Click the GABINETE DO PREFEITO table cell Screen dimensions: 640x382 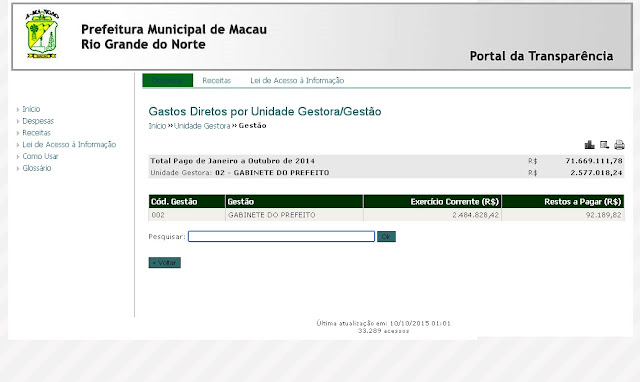click(294, 215)
